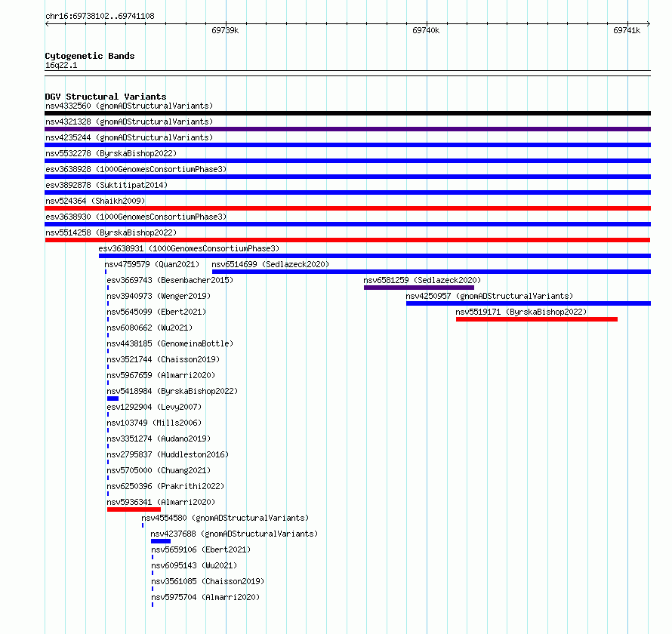Click the red nsv5936341 Almarri2020 bar

click(x=134, y=509)
